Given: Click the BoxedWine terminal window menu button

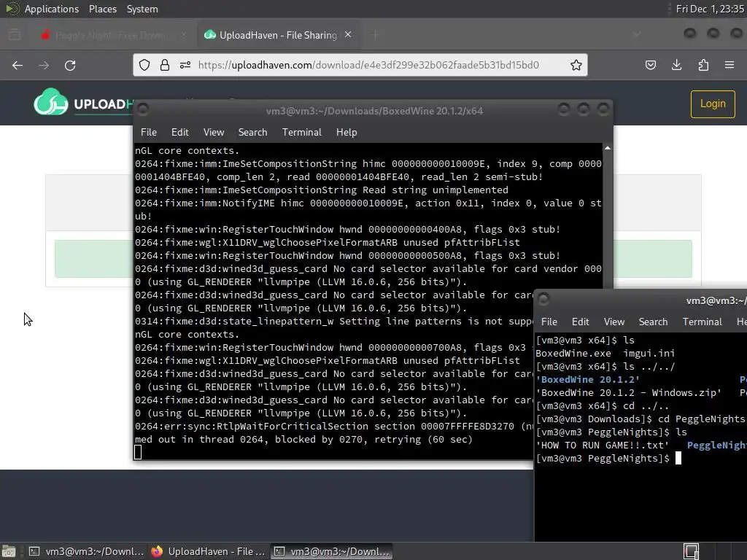Looking at the screenshot, I should [x=143, y=110].
